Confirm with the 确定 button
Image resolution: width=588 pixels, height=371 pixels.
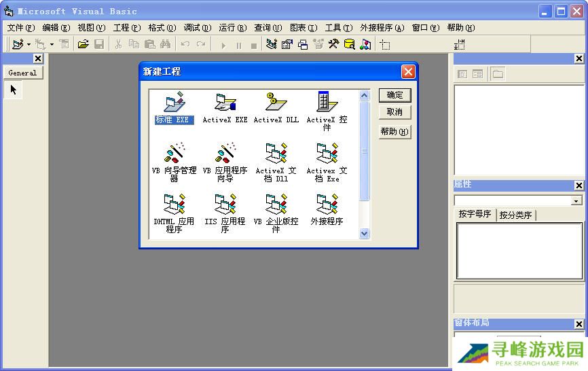point(395,95)
